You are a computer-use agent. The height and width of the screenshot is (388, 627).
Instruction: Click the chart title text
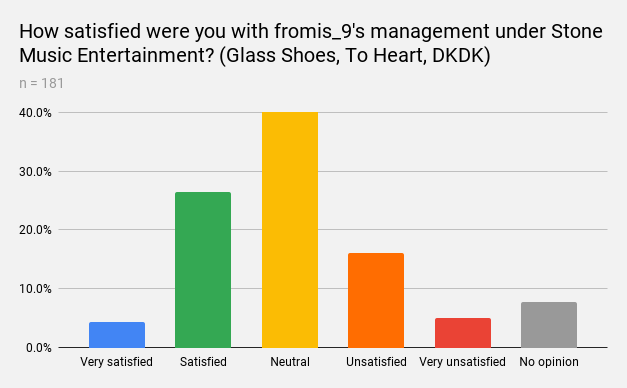311,43
